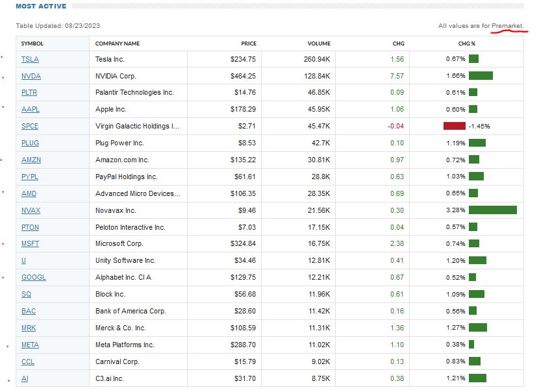Click the COMPANY NAME column header
The width and height of the screenshot is (539, 392).
(x=118, y=43)
